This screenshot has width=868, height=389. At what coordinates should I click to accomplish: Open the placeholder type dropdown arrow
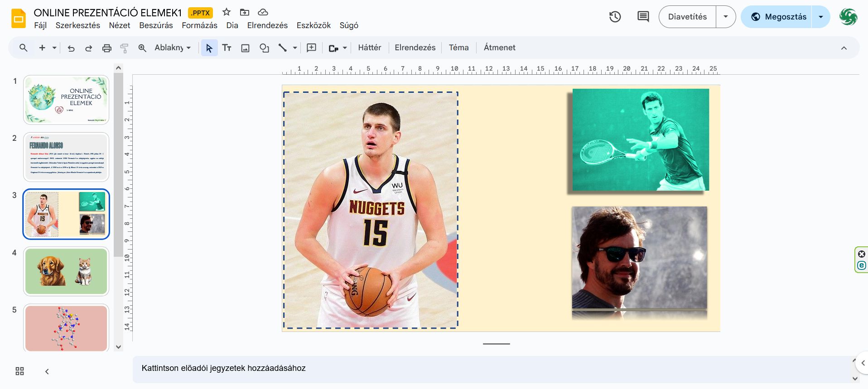[x=345, y=48]
